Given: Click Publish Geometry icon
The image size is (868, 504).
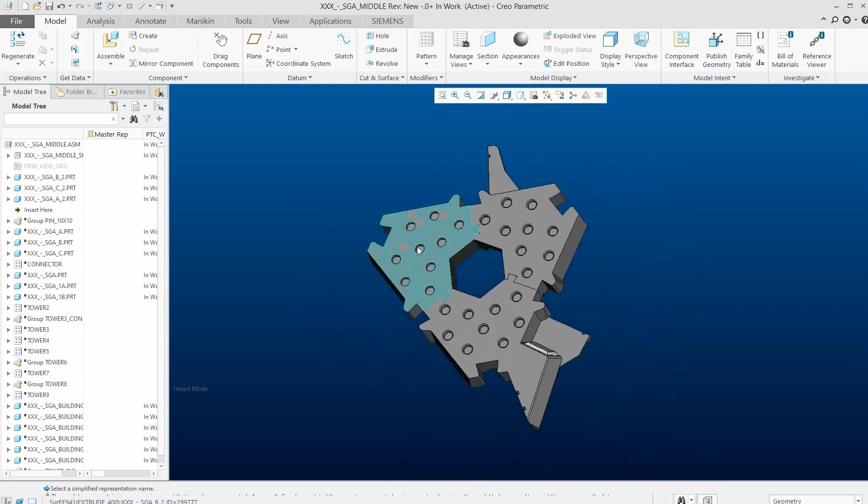Looking at the screenshot, I should (716, 40).
